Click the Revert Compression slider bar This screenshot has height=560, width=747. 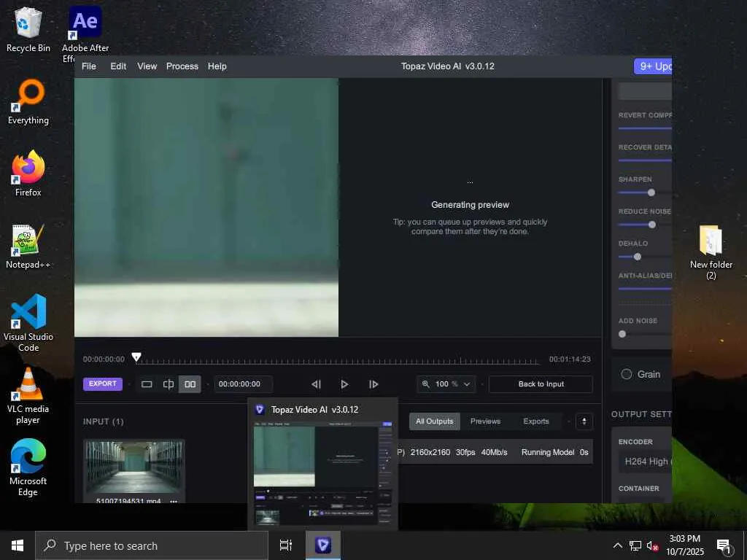point(645,128)
